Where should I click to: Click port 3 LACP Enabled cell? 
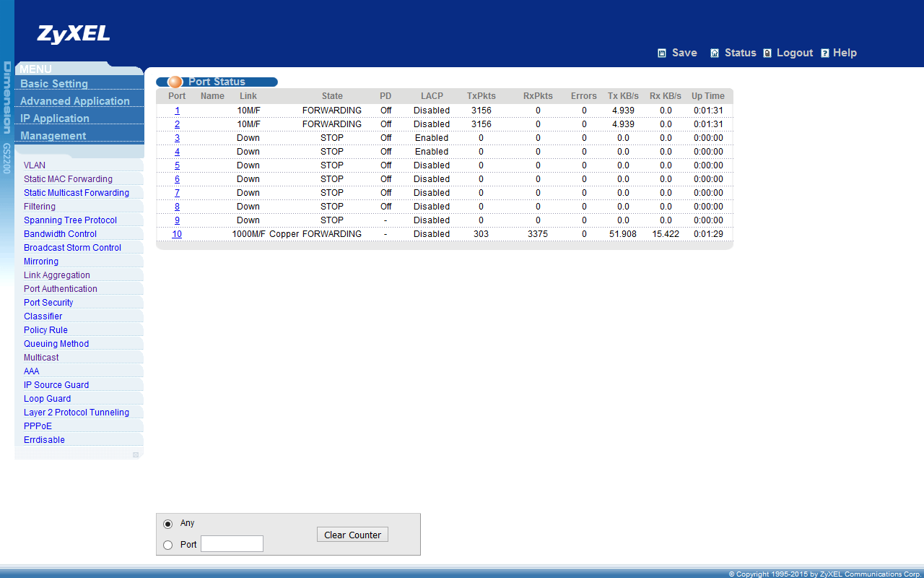(432, 138)
